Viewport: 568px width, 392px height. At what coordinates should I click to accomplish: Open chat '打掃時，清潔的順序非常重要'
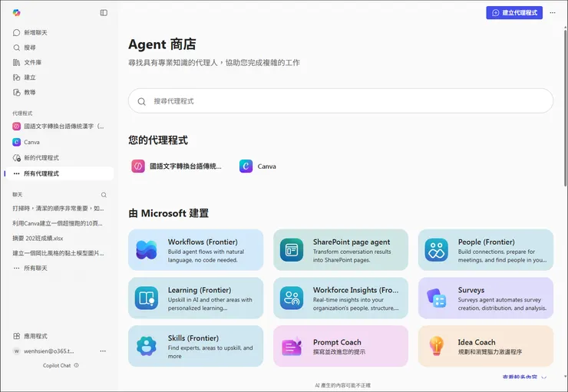click(x=58, y=209)
